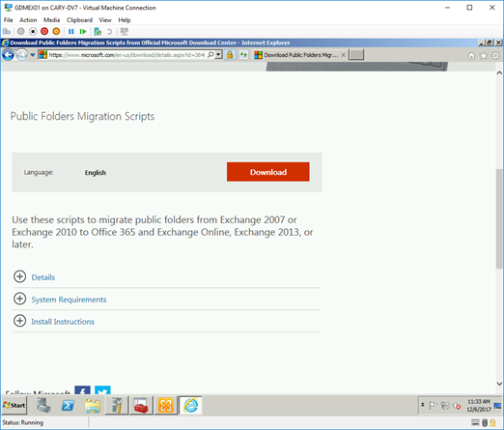Click the System Requirements link text
The height and width of the screenshot is (430, 504).
pos(69,300)
